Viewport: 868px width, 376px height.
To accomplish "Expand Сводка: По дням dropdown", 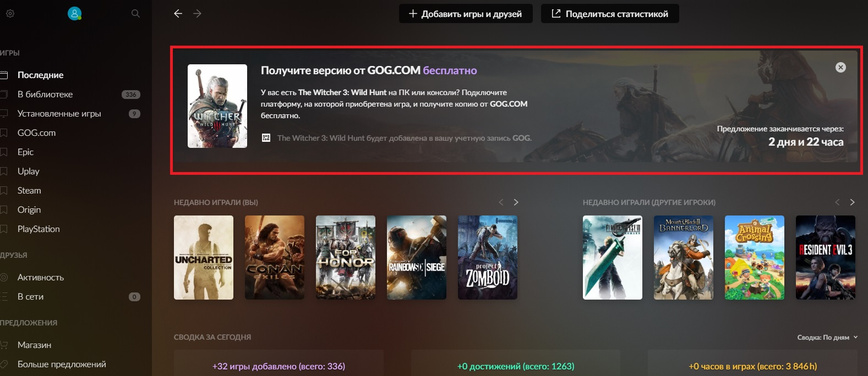I will [x=827, y=338].
